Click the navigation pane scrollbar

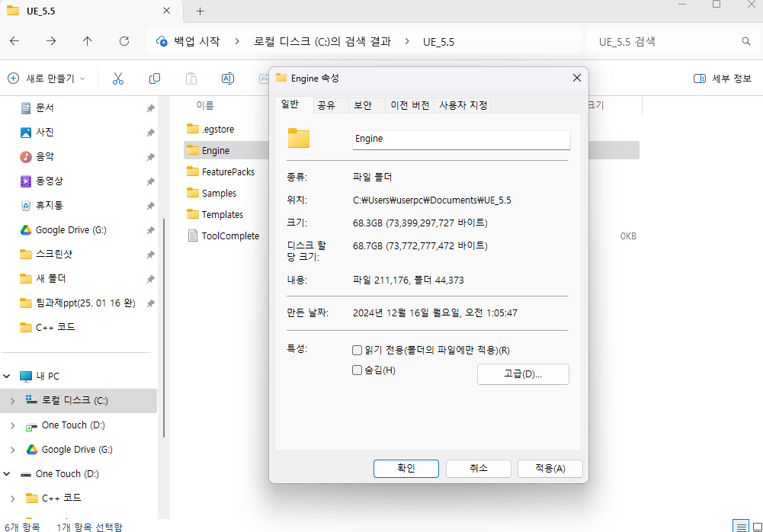coord(164,328)
